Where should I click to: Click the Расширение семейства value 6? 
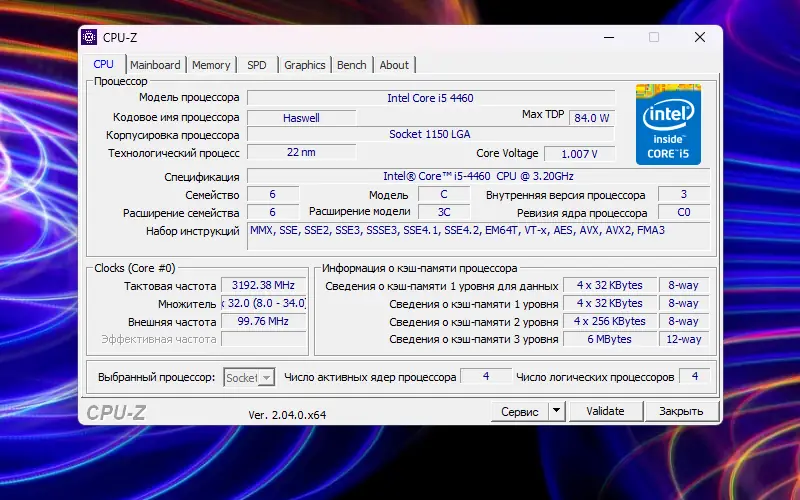(273, 212)
